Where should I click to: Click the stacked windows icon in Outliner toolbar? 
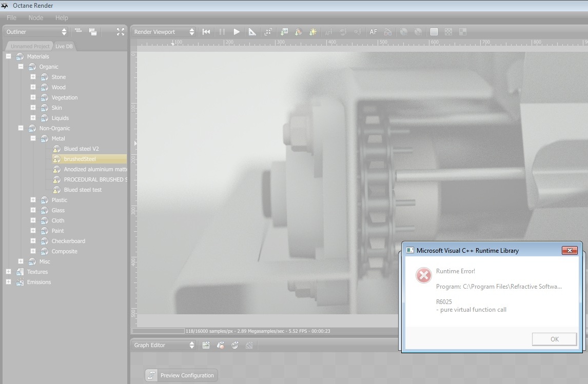[x=93, y=32]
